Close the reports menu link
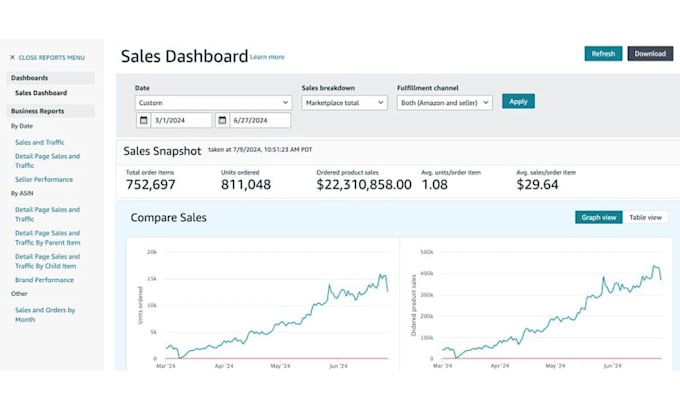 point(51,57)
